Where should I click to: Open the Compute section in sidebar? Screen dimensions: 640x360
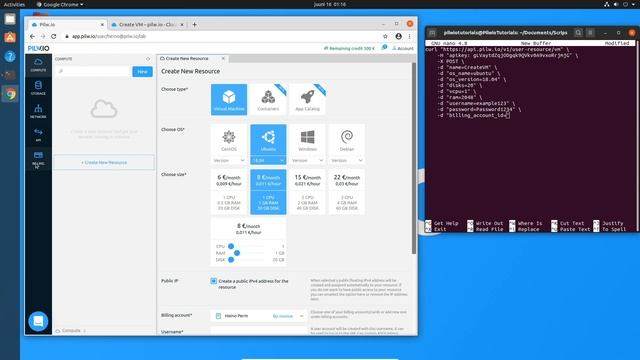click(38, 65)
